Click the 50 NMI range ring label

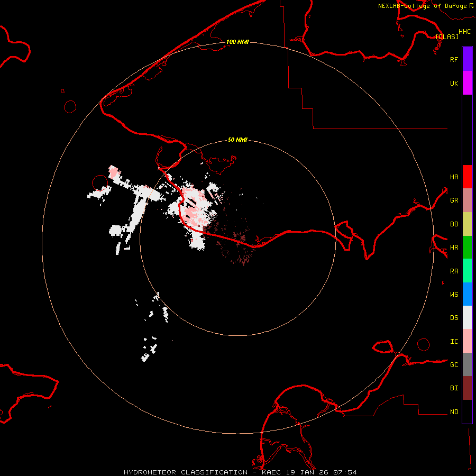(237, 140)
